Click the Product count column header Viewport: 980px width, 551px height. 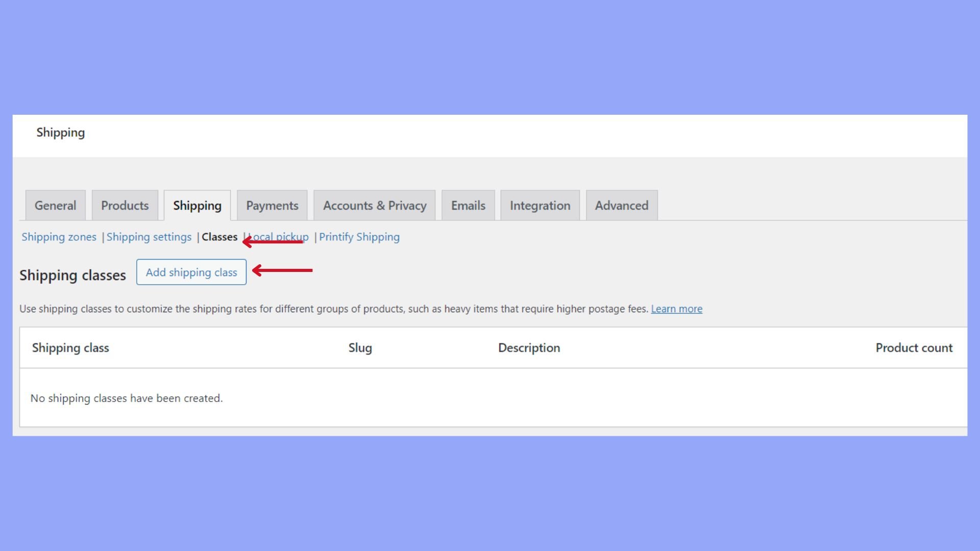(914, 348)
